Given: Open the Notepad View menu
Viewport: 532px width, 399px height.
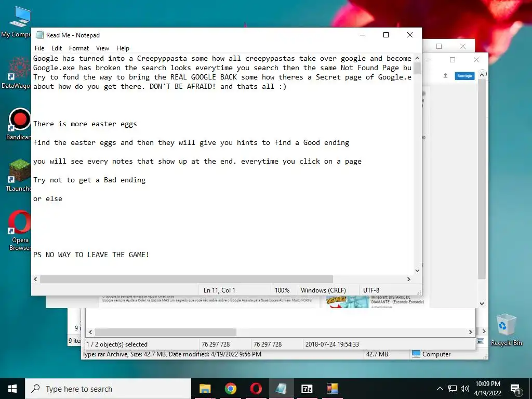Looking at the screenshot, I should point(102,48).
